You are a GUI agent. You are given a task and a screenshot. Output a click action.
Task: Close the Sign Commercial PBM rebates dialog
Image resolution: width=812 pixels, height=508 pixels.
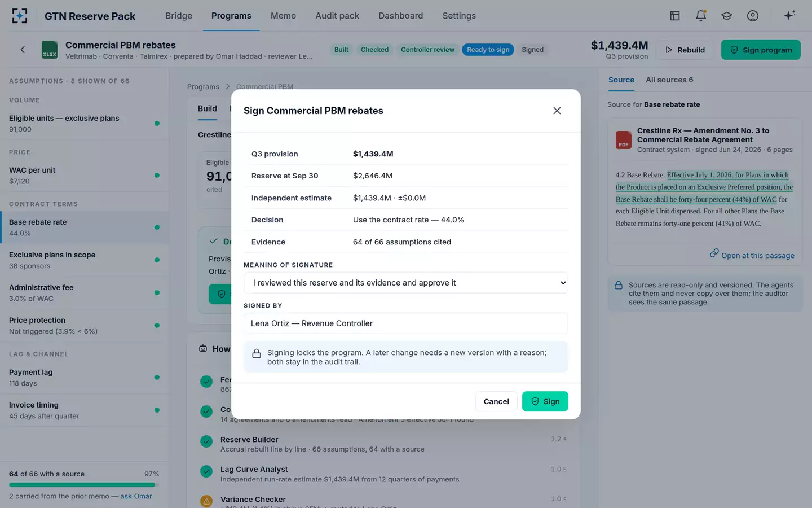[x=557, y=111]
